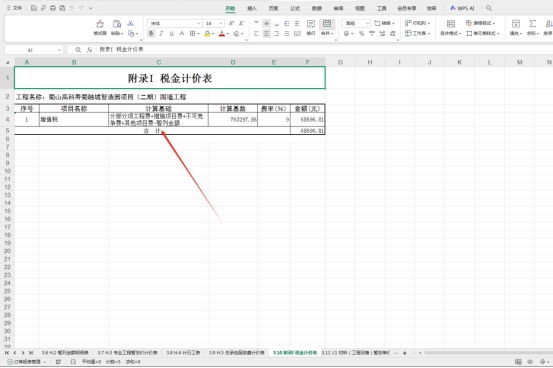
Task: Click the percent style icon
Action: click(x=361, y=34)
